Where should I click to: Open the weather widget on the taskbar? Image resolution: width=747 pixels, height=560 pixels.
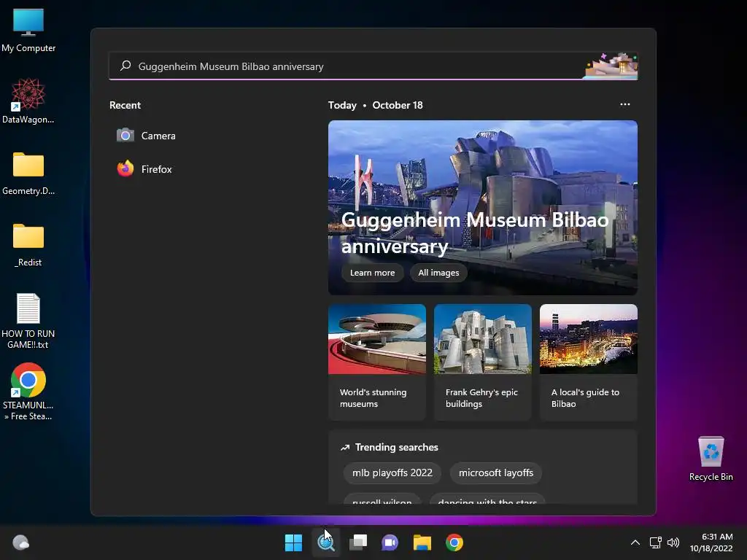pos(21,542)
